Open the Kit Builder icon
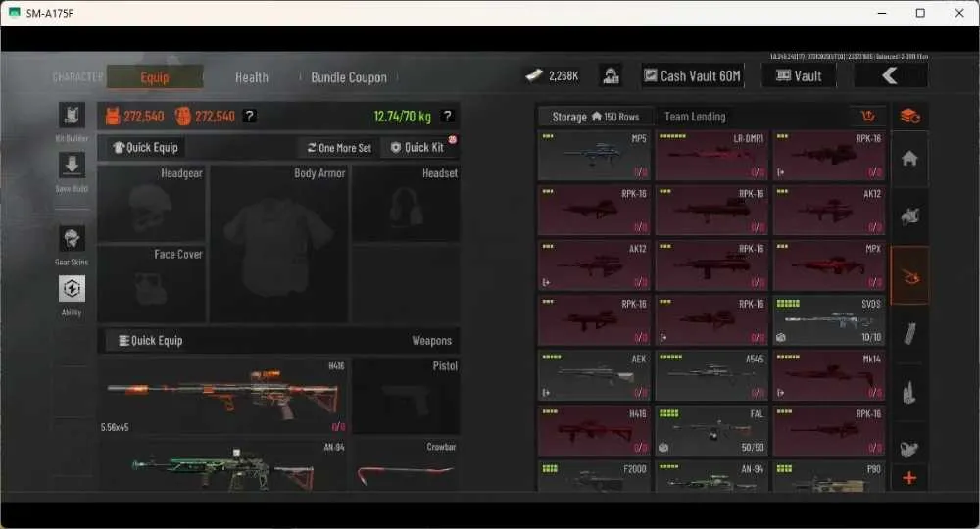The height and width of the screenshot is (529, 980). pos(72,116)
